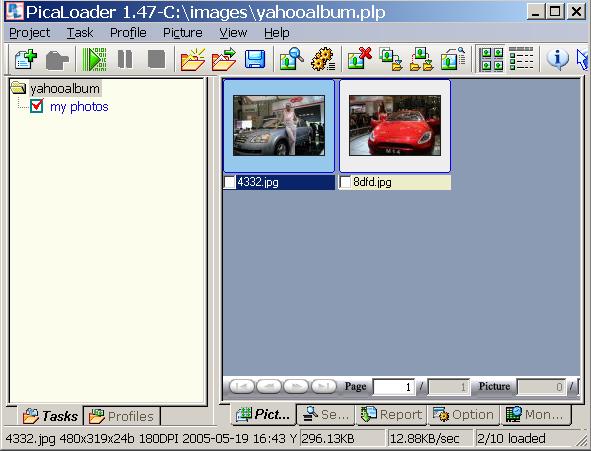The height and width of the screenshot is (451, 591).
Task: Open the Picture menu
Action: click(x=183, y=33)
